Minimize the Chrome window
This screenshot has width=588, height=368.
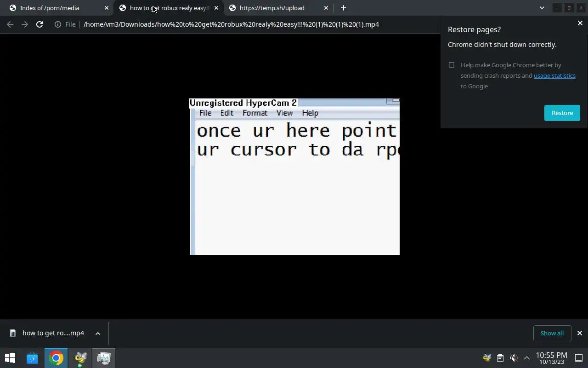click(557, 8)
